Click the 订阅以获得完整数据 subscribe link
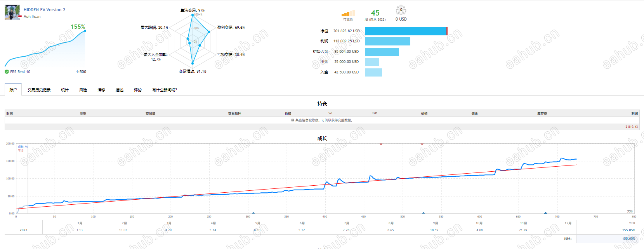Image resolution: width=644 pixels, height=249 pixels. coord(337,120)
